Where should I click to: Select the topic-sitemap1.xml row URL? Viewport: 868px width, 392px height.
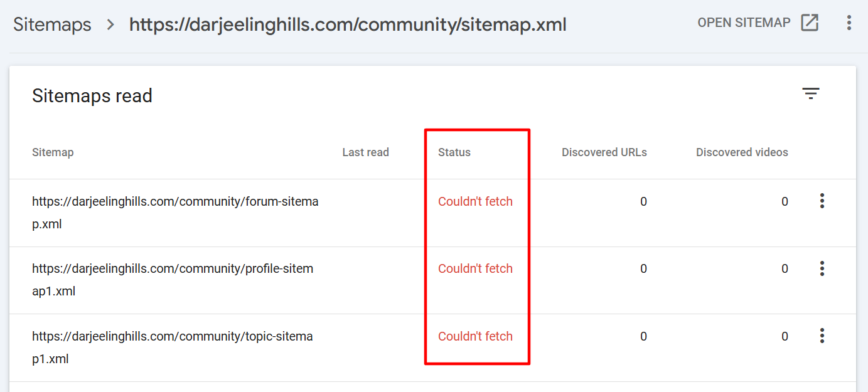[173, 347]
